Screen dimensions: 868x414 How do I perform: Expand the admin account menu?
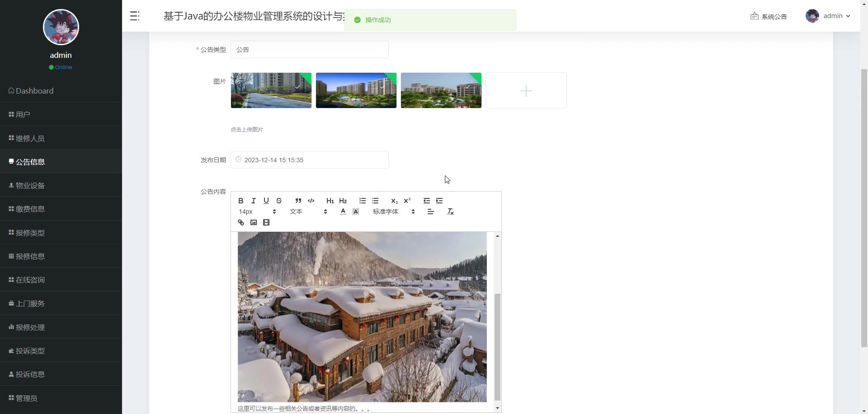[x=828, y=16]
